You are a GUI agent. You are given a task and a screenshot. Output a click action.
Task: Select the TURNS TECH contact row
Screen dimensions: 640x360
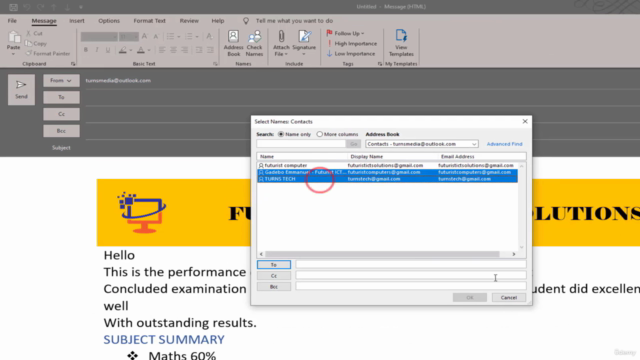387,179
